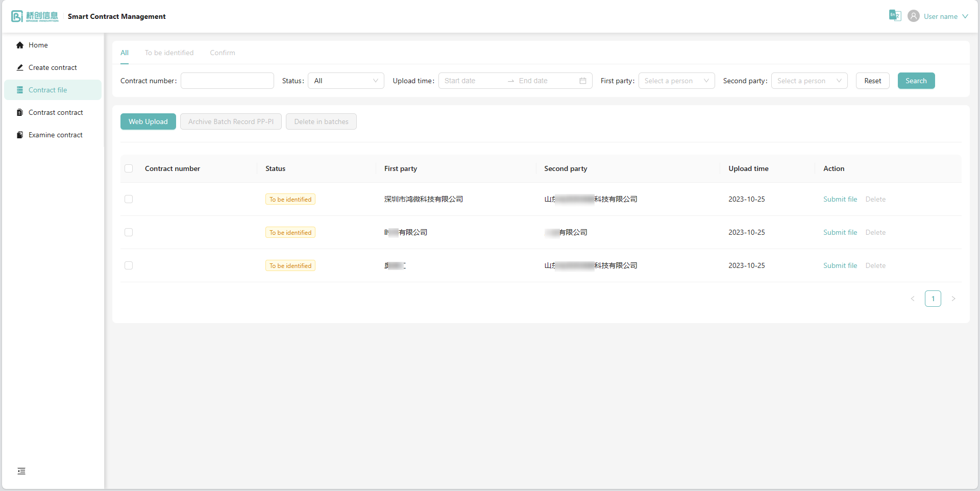Focus the Contract number input field
The image size is (980, 491).
227,81
